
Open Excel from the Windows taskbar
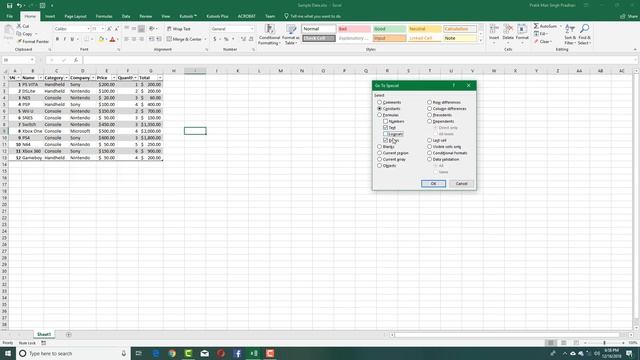tap(253, 353)
